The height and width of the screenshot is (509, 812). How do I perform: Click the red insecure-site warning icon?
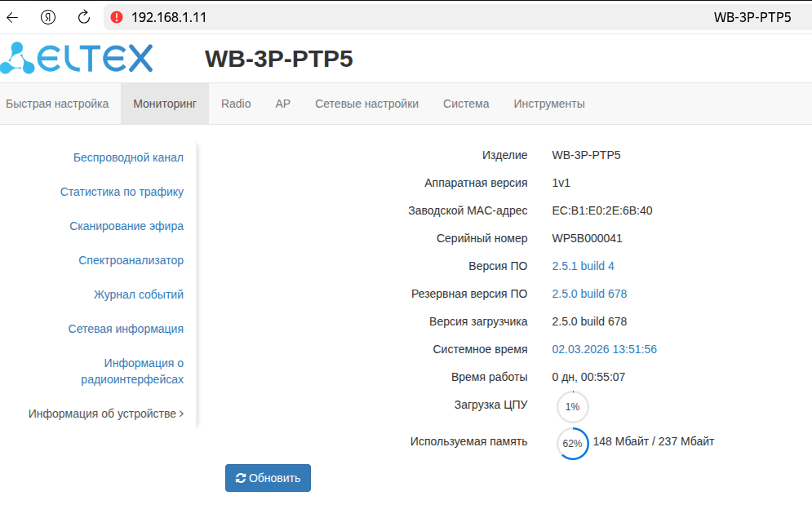click(117, 17)
